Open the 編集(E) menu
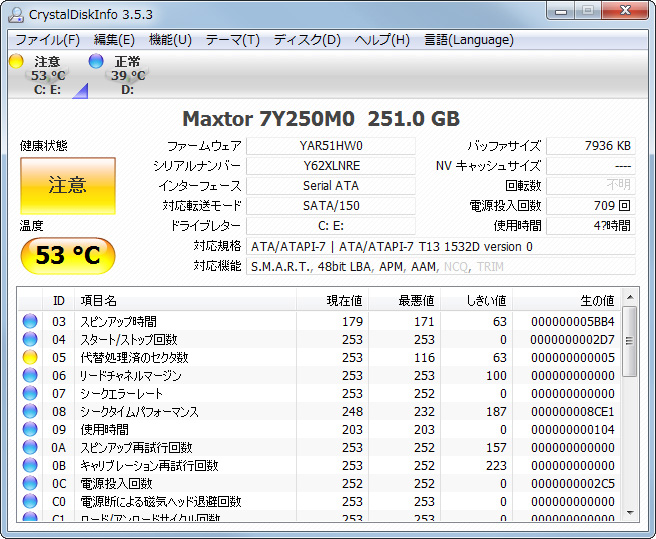 [x=114, y=40]
